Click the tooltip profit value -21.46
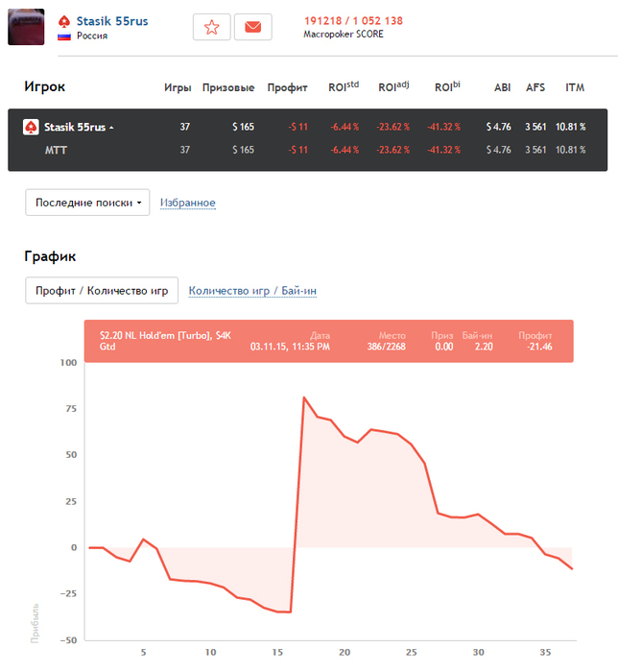The image size is (618, 672). [x=539, y=347]
